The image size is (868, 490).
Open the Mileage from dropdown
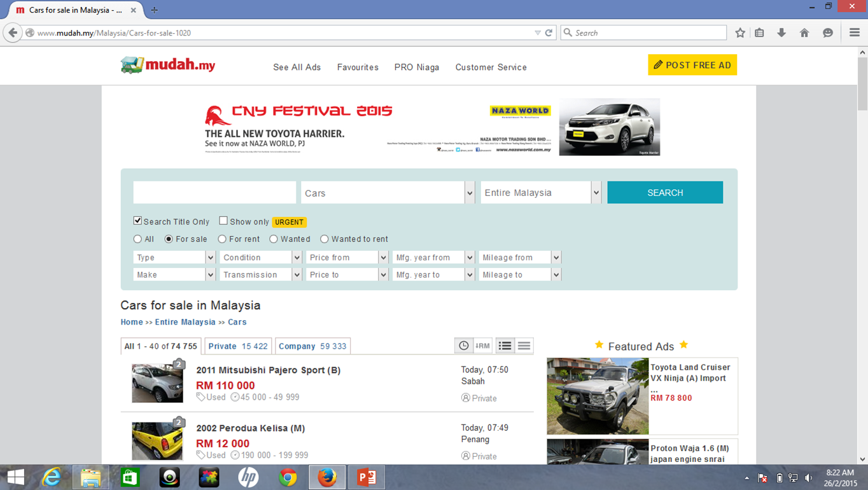[x=520, y=258]
